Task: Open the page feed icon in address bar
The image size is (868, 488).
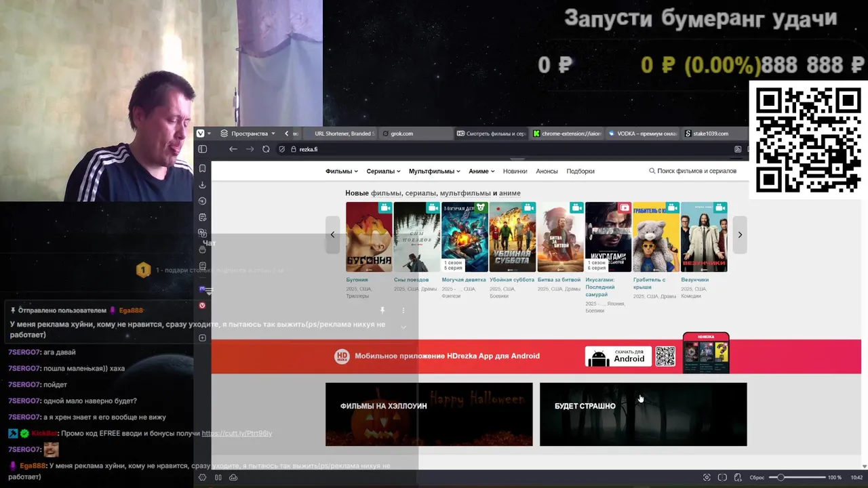Action: pyautogui.click(x=738, y=149)
